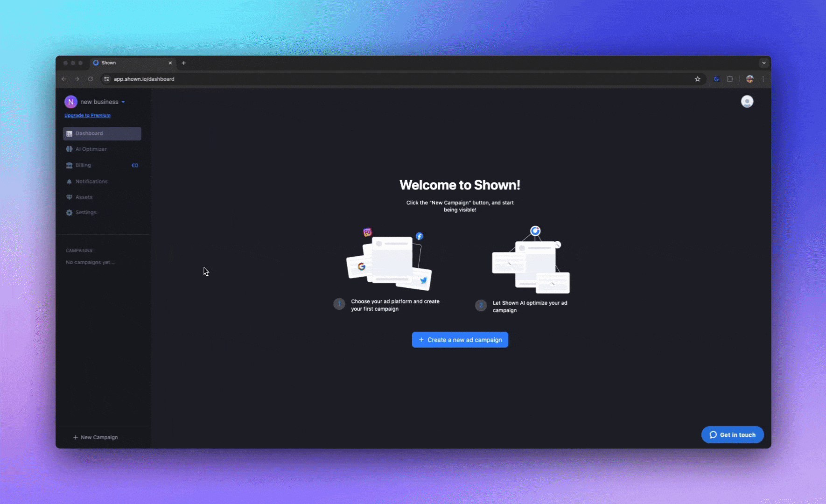Viewport: 826px width, 504px height.
Task: Click New Campaign at sidebar bottom
Action: 96,437
